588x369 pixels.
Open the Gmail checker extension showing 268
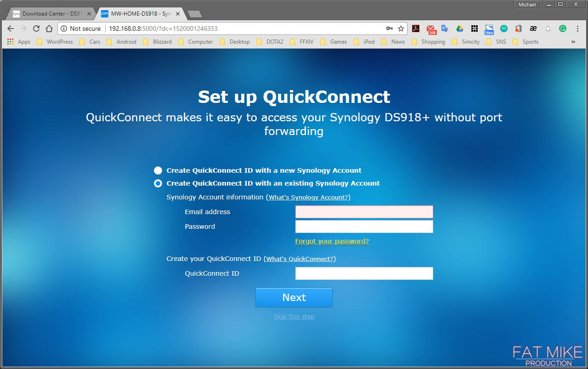point(431,29)
